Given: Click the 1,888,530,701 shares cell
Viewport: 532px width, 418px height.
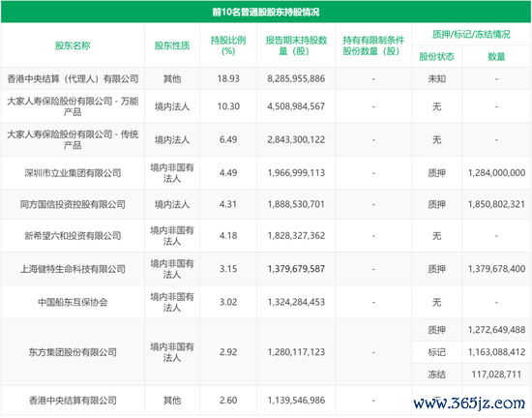Looking at the screenshot, I should point(296,204).
